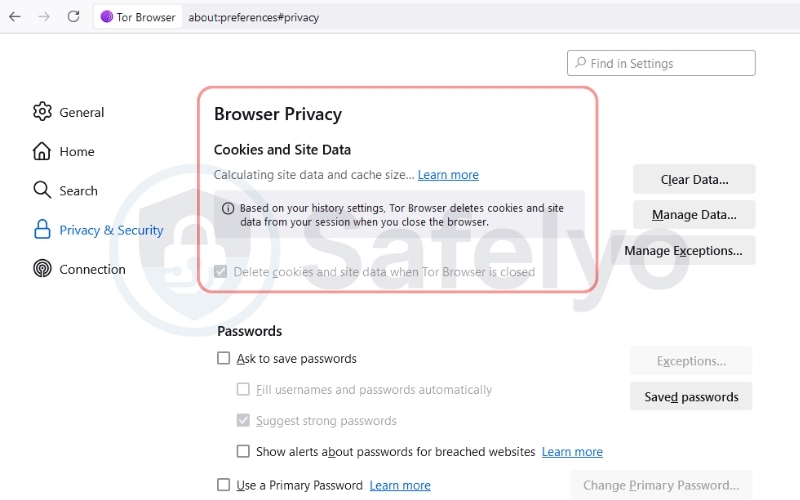The height and width of the screenshot is (500, 800).
Task: Click the forward navigation arrow
Action: point(43,16)
